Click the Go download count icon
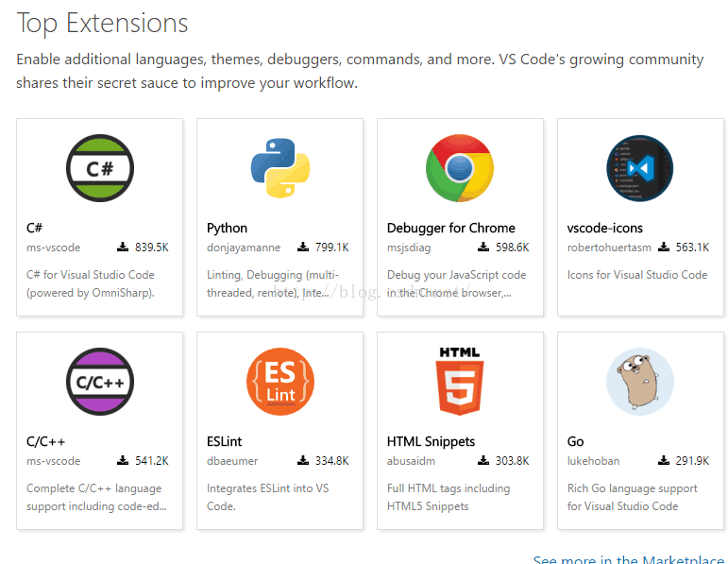This screenshot has width=728, height=564. (664, 461)
